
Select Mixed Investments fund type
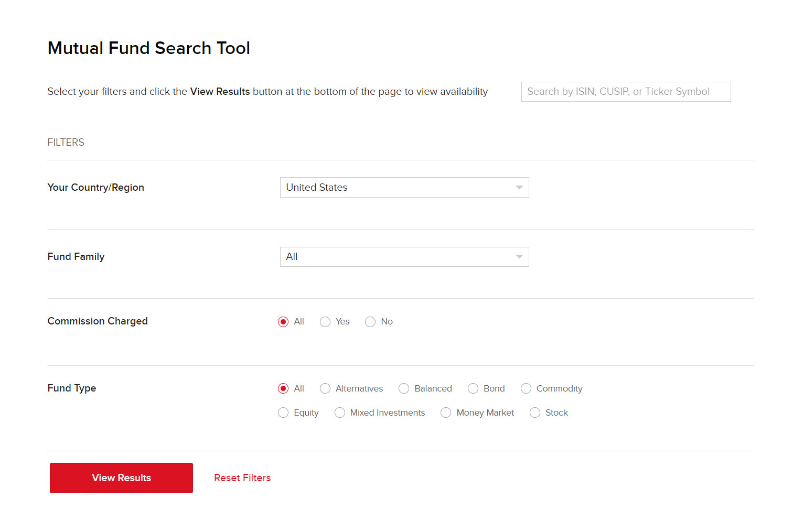coord(340,412)
